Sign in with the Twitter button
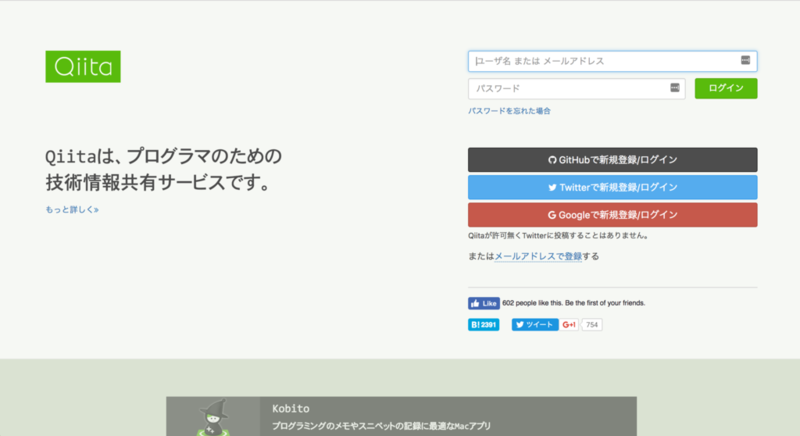This screenshot has width=800, height=436. click(x=612, y=187)
